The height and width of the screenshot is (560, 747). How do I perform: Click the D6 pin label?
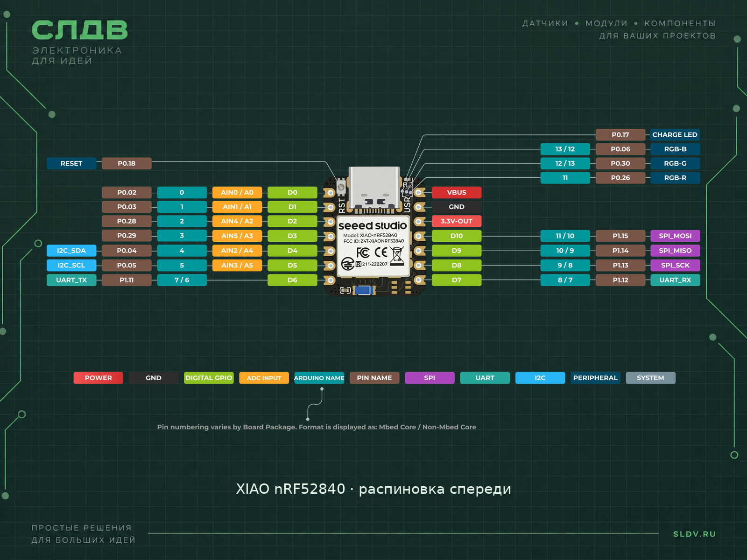pyautogui.click(x=292, y=280)
